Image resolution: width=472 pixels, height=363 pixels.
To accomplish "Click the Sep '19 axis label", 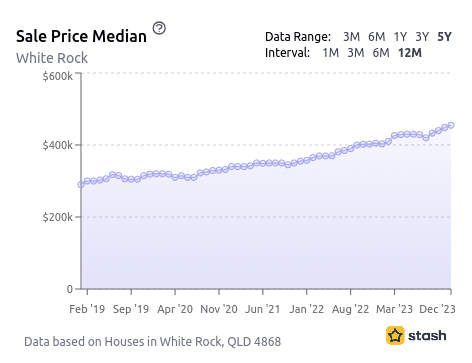I will point(131,309).
